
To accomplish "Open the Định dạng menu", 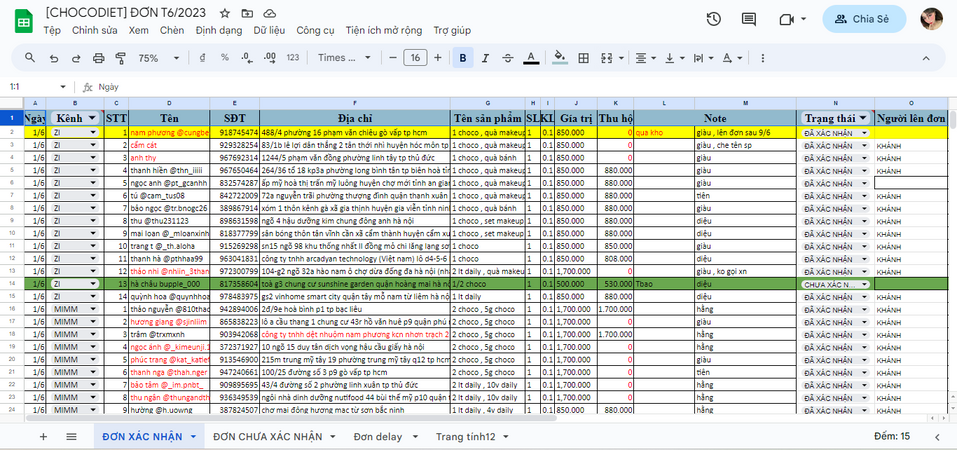I will 218,30.
